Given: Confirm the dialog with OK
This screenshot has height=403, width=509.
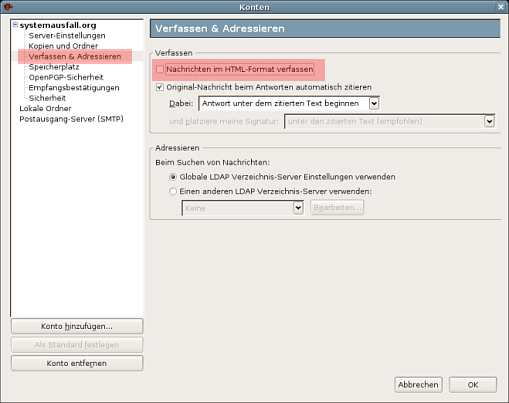Looking at the screenshot, I should pos(473,385).
